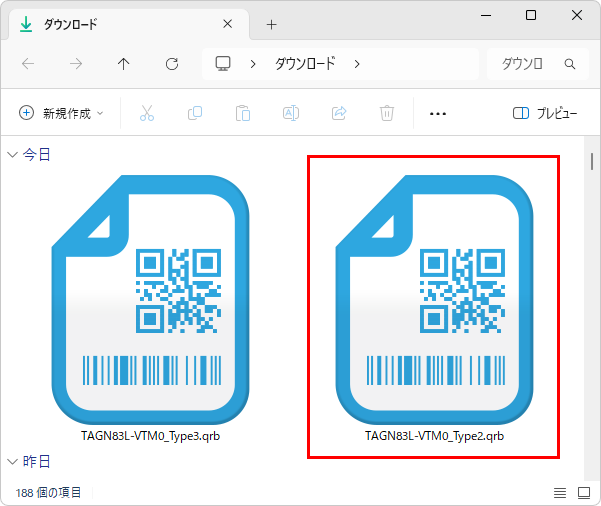This screenshot has height=506, width=601.
Task: Click the Delete trash icon
Action: point(387,113)
